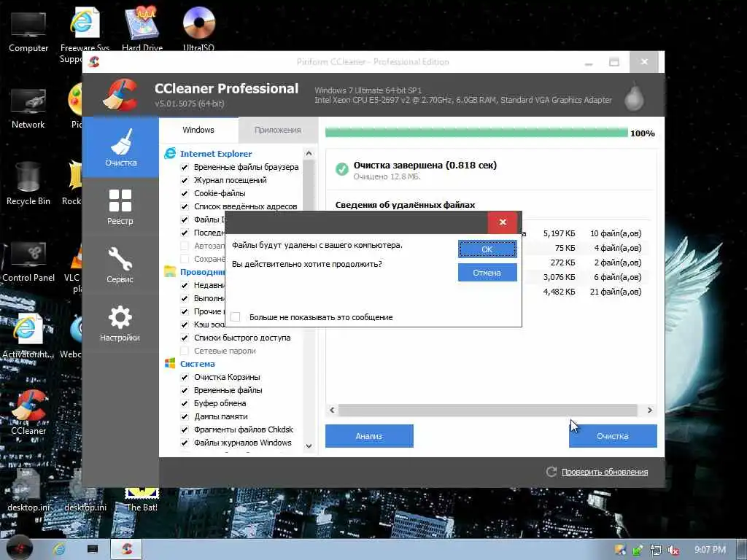
Task: Toggle Очистка Корзины checkbox
Action: point(185,377)
